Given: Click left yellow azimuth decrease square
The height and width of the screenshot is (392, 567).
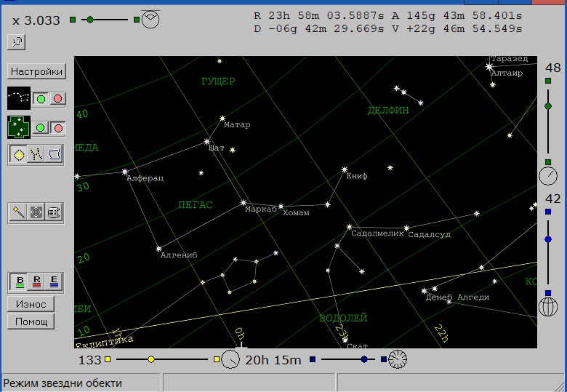Looking at the screenshot, I should click(x=108, y=359).
